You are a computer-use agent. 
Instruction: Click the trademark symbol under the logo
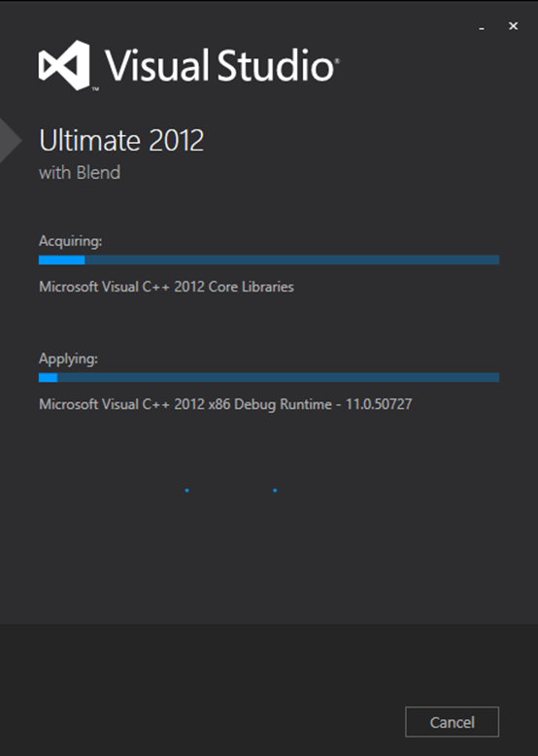coord(95,88)
